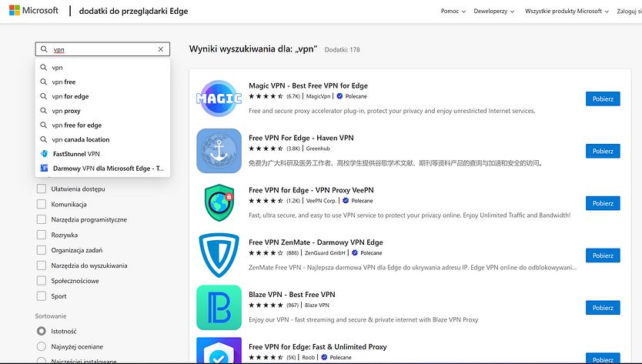Open the Microsoft logo homepage link
The image size is (642, 364).
coord(34,11)
